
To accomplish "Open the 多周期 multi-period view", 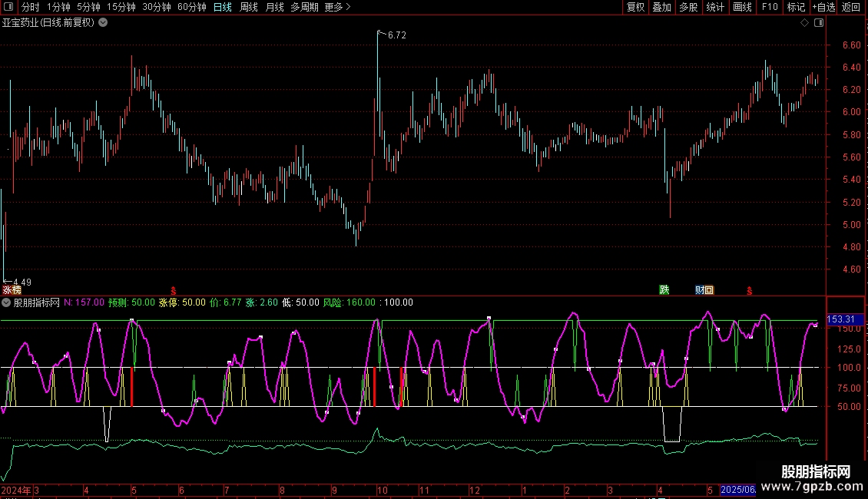I will click(x=304, y=7).
